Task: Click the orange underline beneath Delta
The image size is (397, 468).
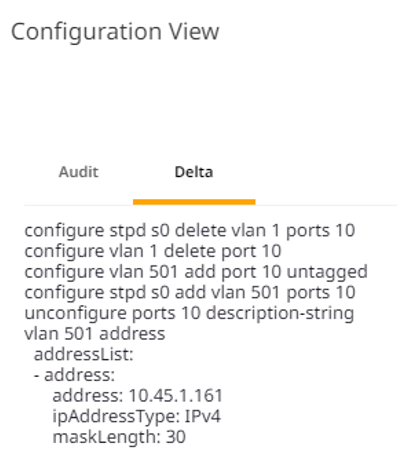Action: 194,202
